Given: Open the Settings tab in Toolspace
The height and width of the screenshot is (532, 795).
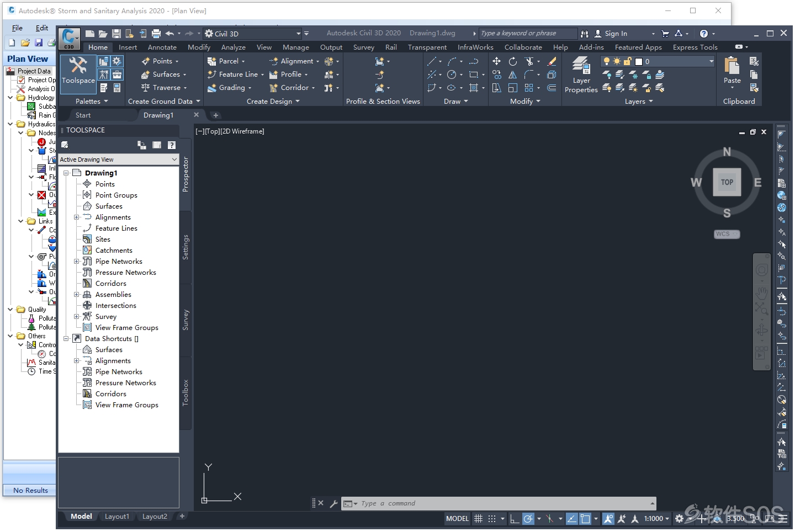Looking at the screenshot, I should pos(185,247).
